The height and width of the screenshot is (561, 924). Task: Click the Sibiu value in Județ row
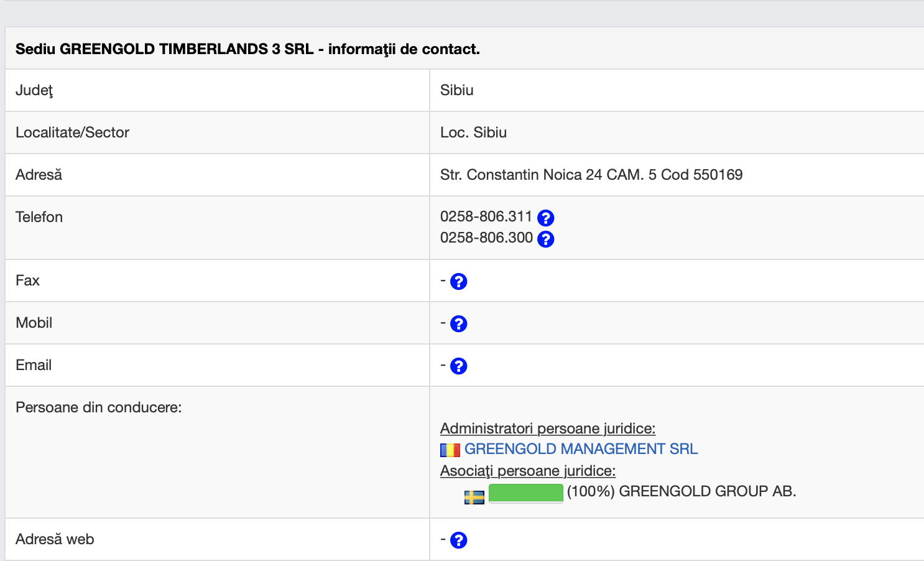click(456, 90)
